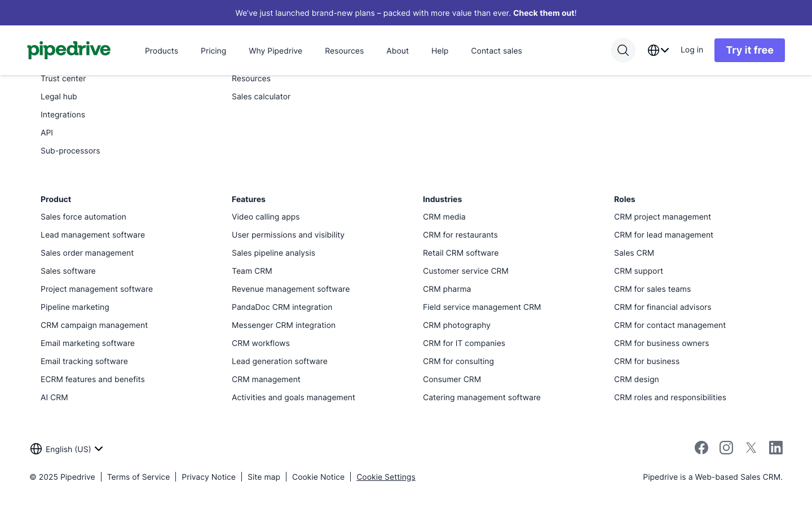Open the Products menu
This screenshot has width=812, height=508.
click(161, 51)
